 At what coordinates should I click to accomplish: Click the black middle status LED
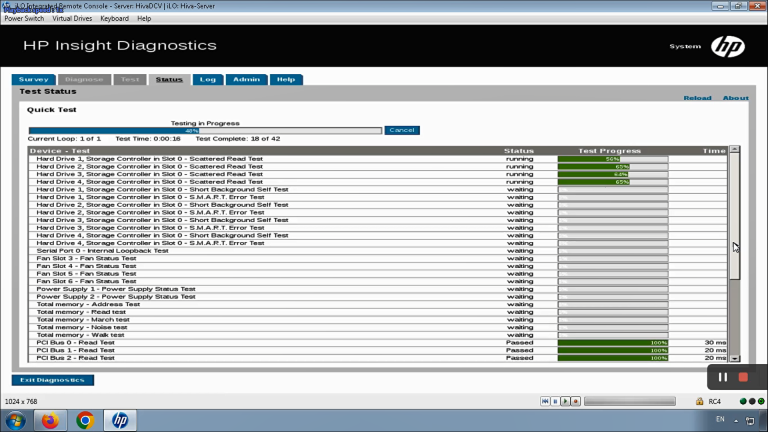point(752,401)
